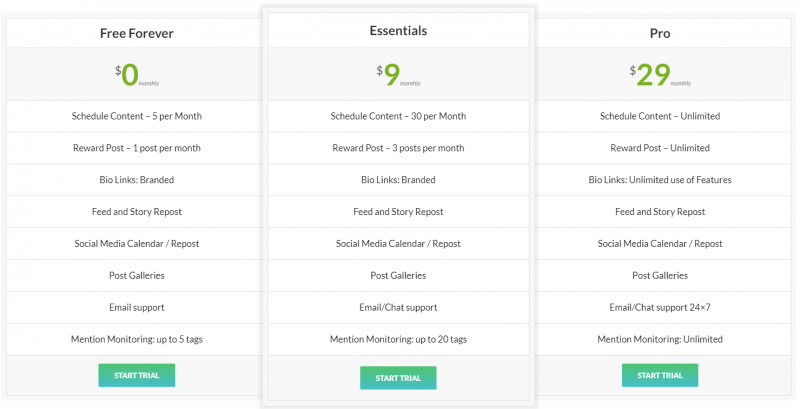Screen dimensions: 800x409
Task: Click START TRIAL under Essentials plan
Action: [x=398, y=378]
